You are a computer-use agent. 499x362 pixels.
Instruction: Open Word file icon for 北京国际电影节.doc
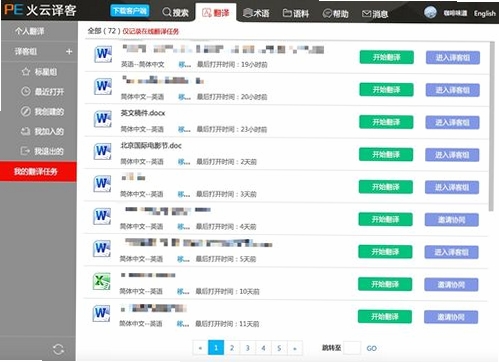[x=103, y=151]
